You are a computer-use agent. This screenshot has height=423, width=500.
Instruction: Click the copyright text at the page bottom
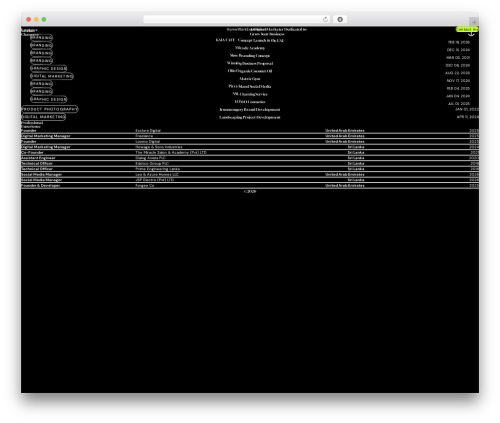250,192
